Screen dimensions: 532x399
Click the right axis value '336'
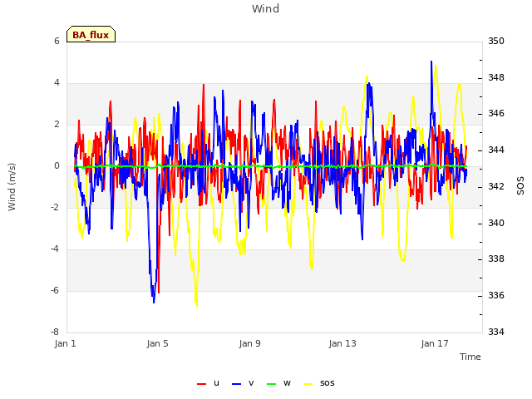[496, 296]
